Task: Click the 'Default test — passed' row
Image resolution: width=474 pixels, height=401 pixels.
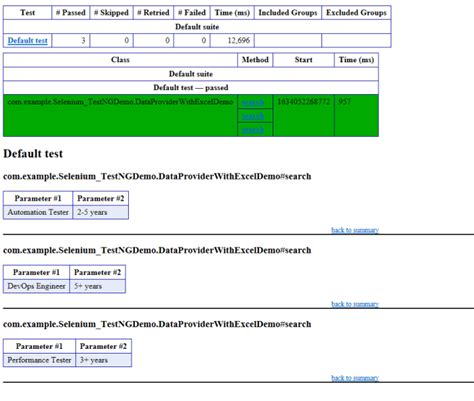Action: point(191,88)
